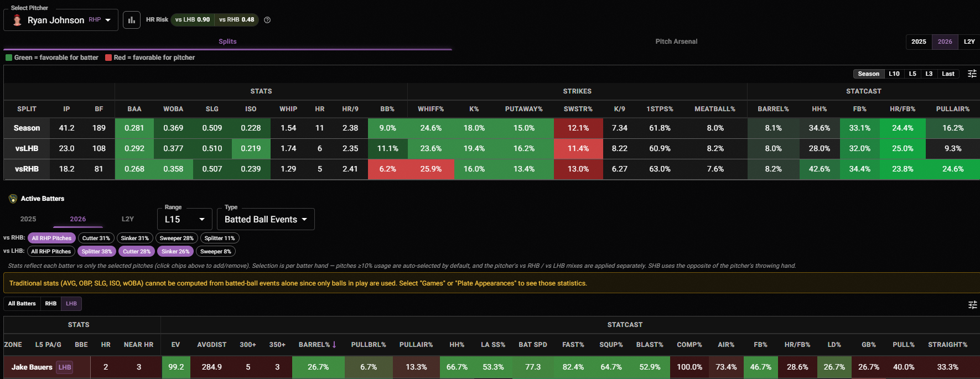The width and height of the screenshot is (980, 379).
Task: Sort the splits table by WOBA header
Action: 173,109
